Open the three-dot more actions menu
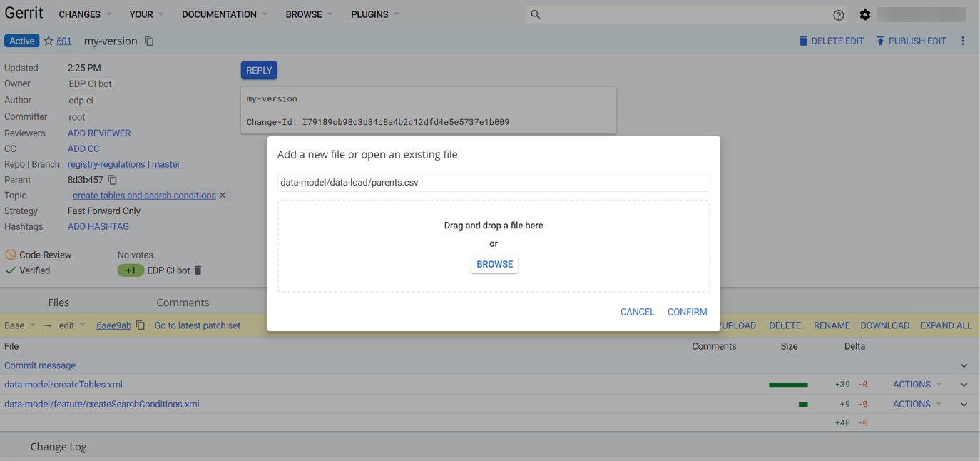 pos(963,41)
